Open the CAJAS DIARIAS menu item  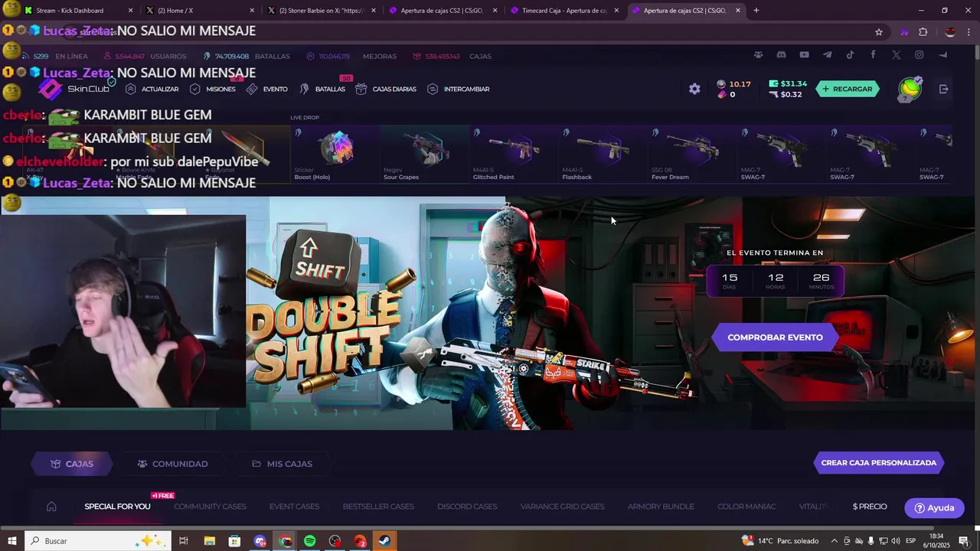[386, 89]
